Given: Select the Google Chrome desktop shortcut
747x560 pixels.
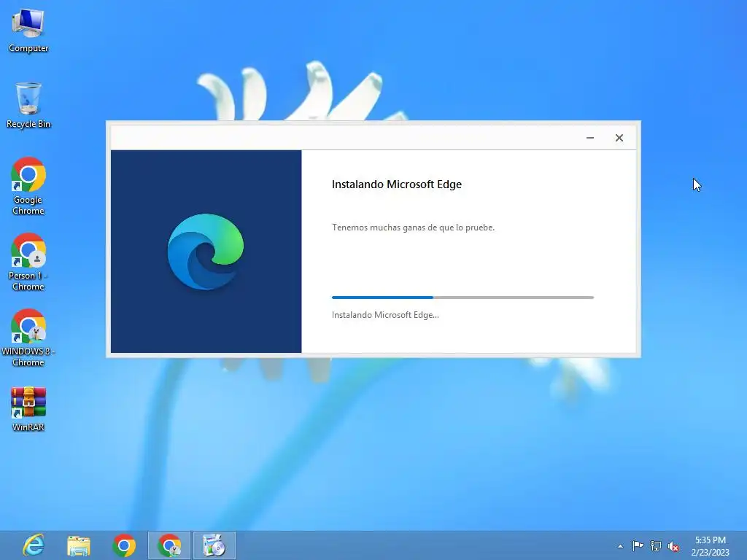Looking at the screenshot, I should pyautogui.click(x=28, y=186).
